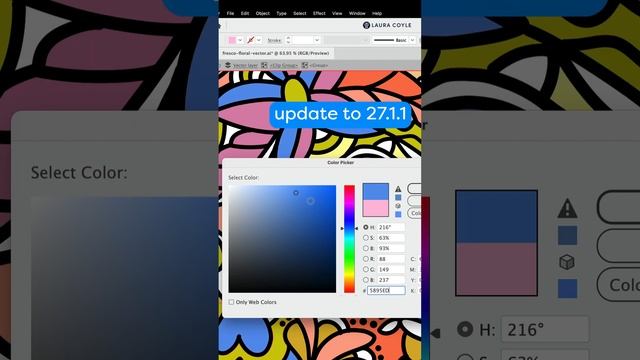
Task: Click the web-safe color swatch below the cube
Action: coord(398,214)
